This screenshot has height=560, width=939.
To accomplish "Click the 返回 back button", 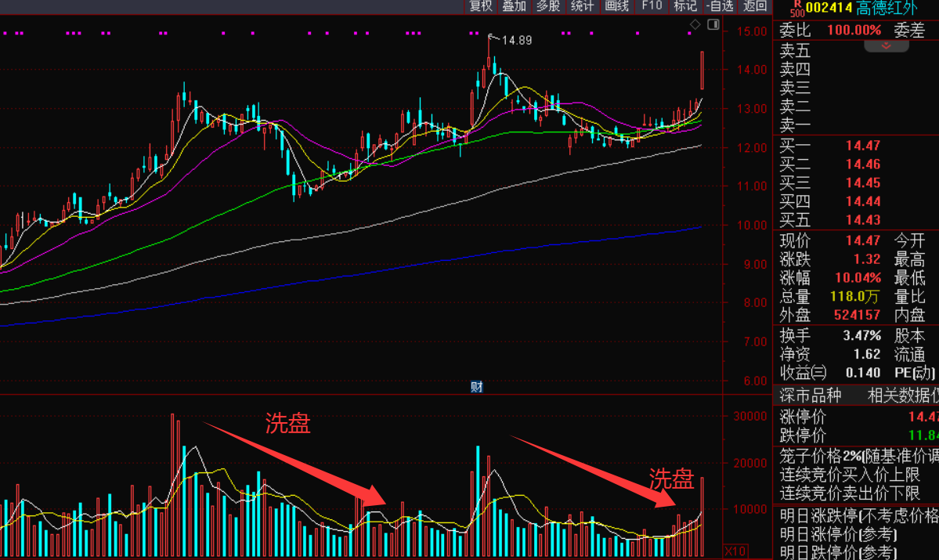I will [x=754, y=6].
